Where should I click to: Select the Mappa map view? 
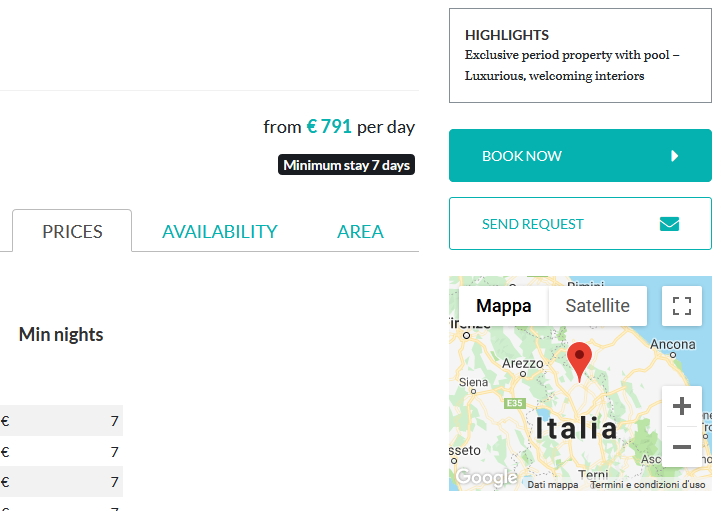click(x=504, y=306)
